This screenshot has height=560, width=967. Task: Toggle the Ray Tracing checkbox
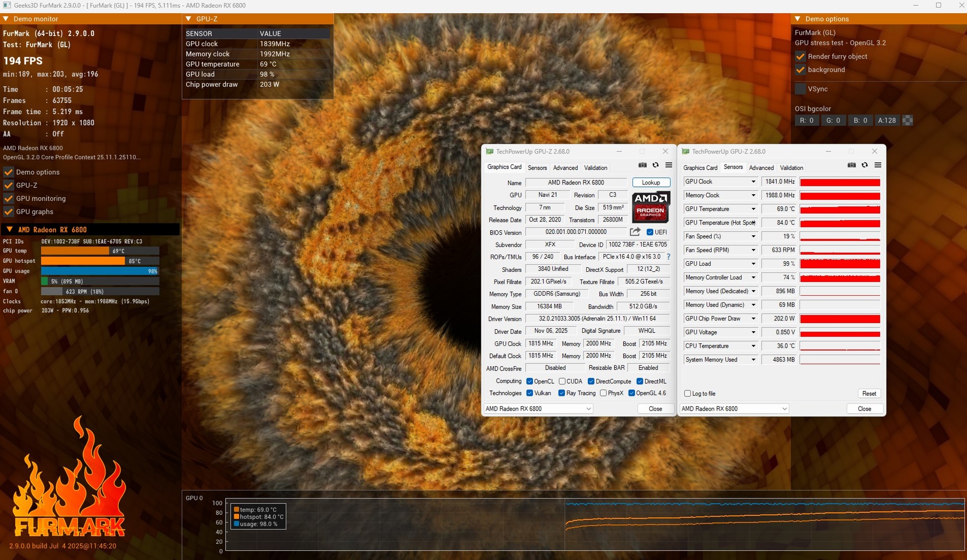point(561,393)
